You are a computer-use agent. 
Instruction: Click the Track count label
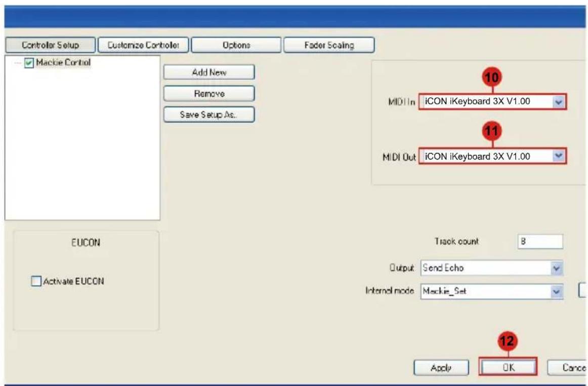tap(456, 242)
